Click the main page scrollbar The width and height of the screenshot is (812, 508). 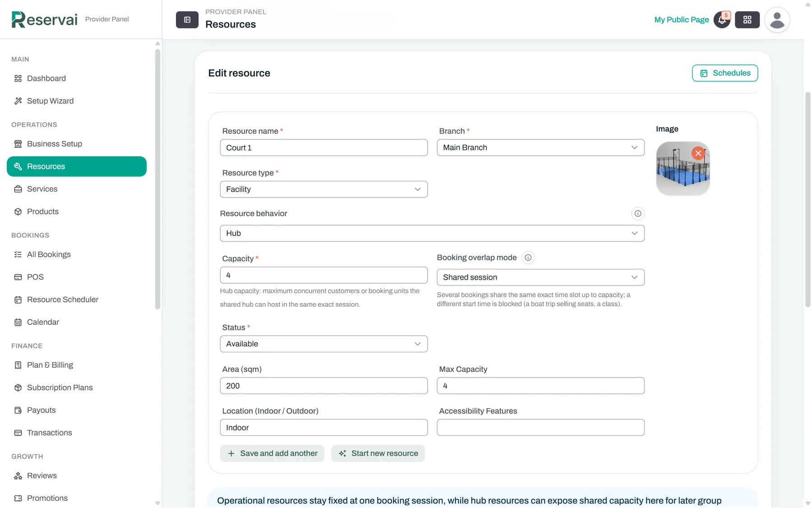(808, 199)
